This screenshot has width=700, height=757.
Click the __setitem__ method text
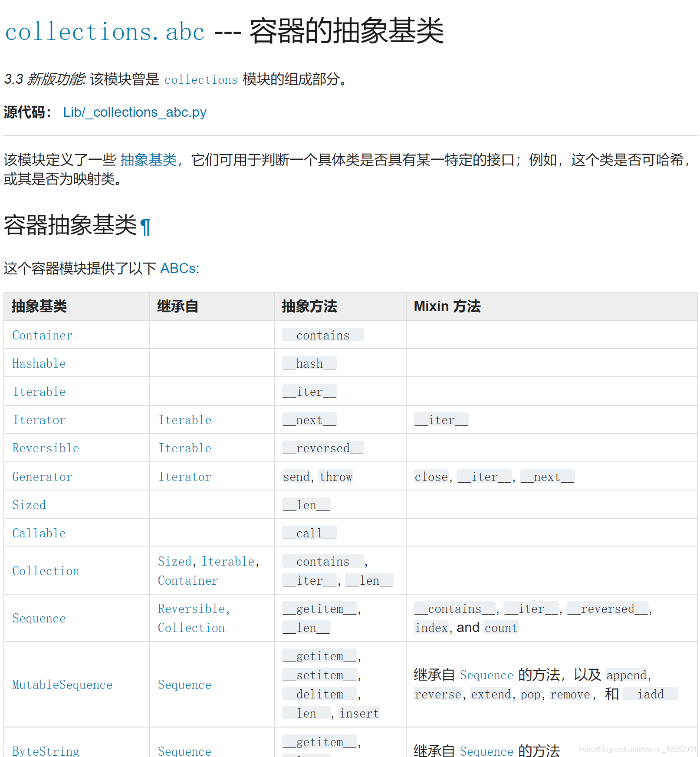point(320,675)
